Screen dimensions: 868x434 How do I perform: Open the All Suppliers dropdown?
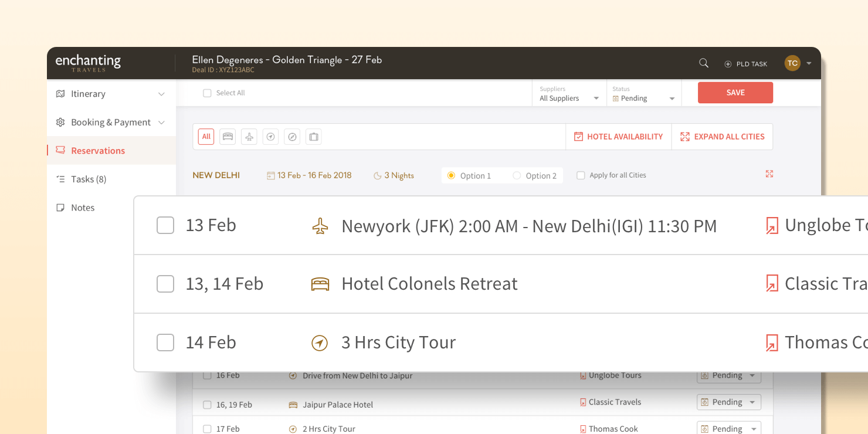(x=569, y=99)
